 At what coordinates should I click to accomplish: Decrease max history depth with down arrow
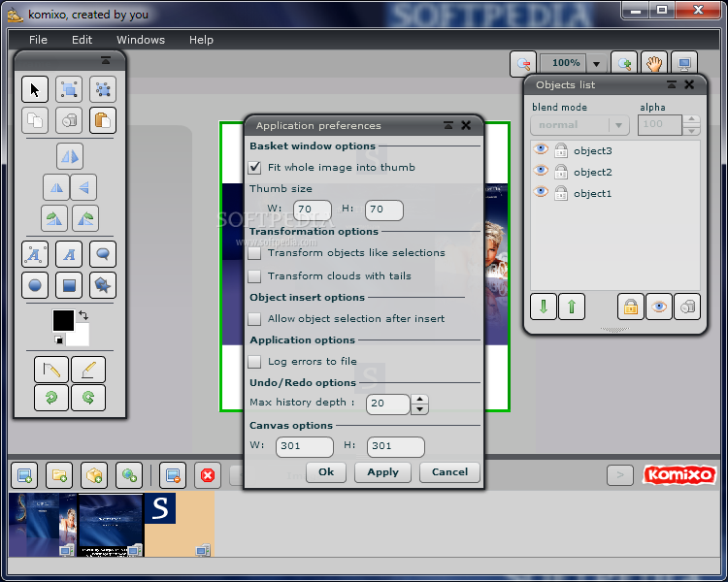pyautogui.click(x=419, y=409)
